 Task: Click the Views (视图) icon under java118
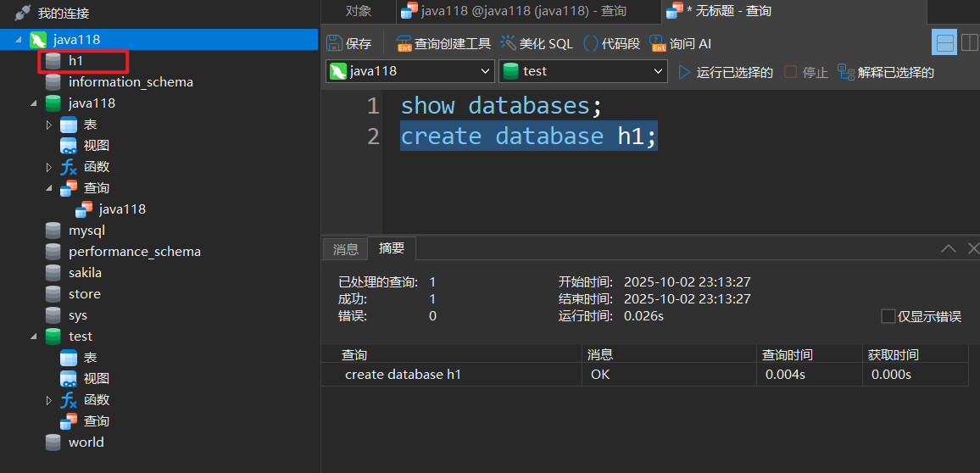[68, 146]
